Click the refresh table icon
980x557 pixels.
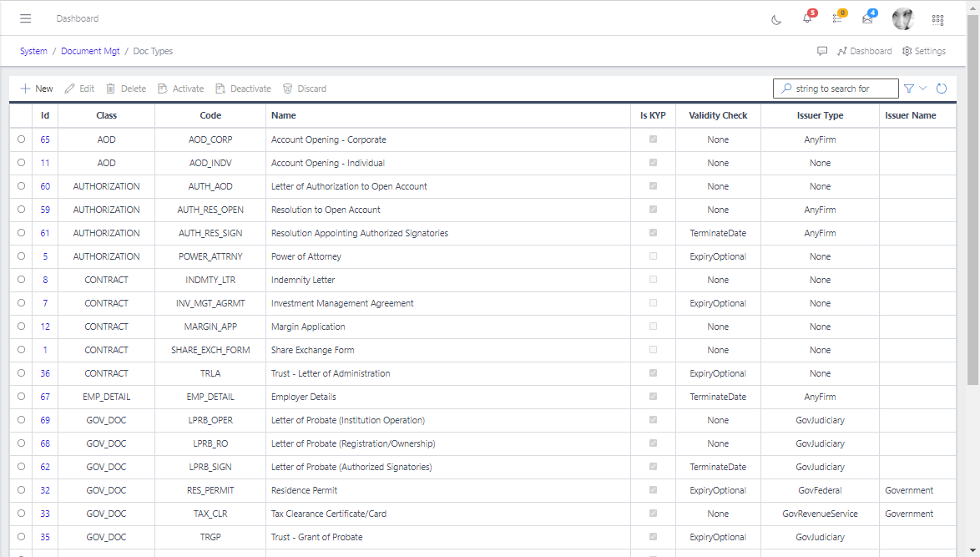pos(942,89)
